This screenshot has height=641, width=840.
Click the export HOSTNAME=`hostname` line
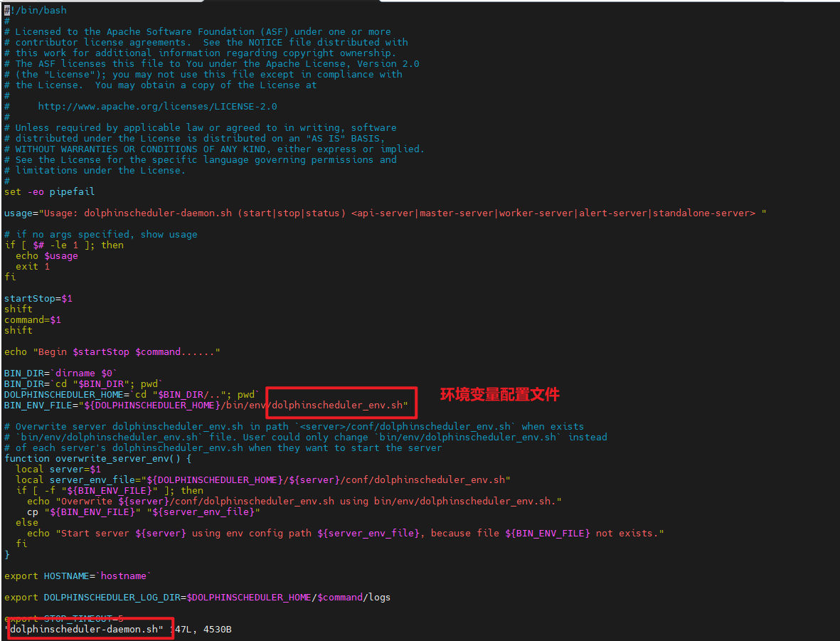[x=78, y=576]
